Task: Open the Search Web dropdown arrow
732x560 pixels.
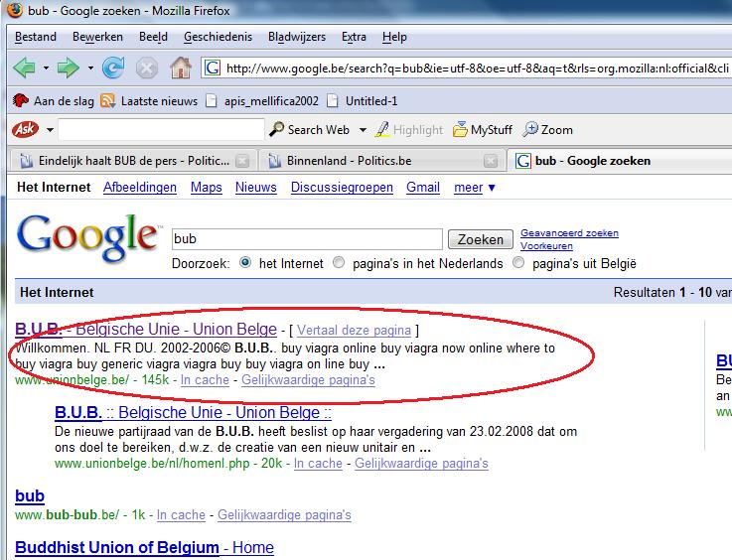Action: point(363,130)
